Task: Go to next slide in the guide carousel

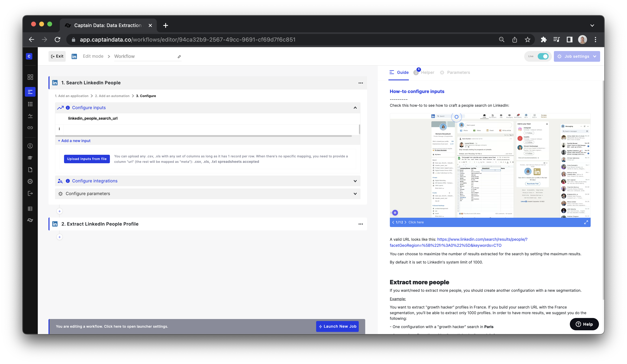Action: click(405, 222)
